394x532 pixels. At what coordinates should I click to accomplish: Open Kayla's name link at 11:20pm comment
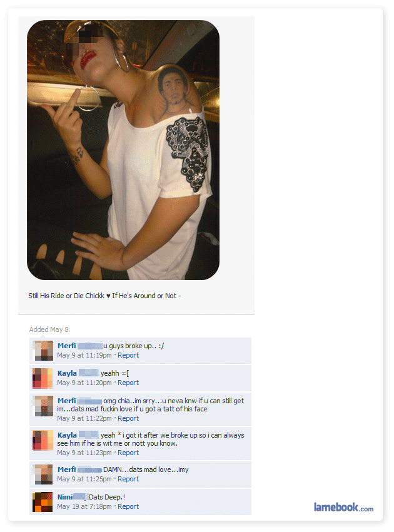click(x=67, y=373)
